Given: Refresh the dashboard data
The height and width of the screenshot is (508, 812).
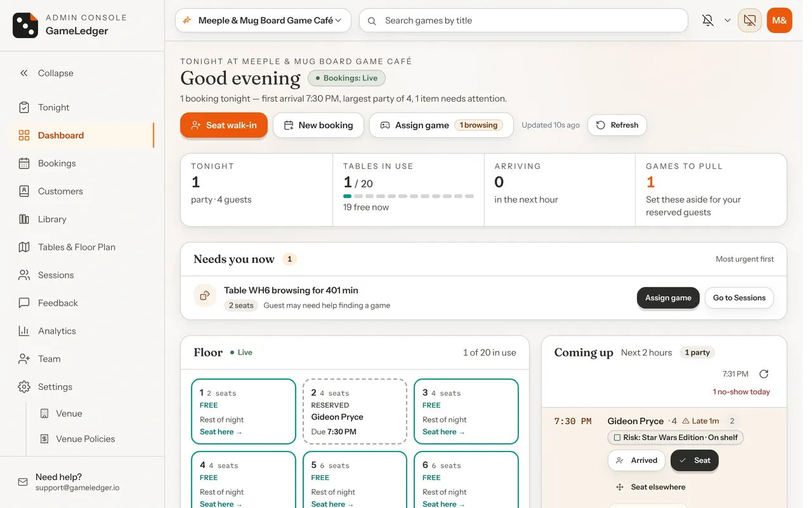Looking at the screenshot, I should 617,125.
